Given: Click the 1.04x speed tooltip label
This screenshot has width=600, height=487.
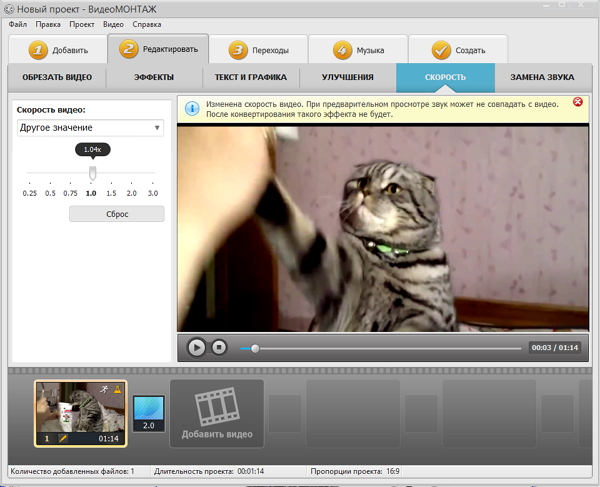Looking at the screenshot, I should [93, 150].
